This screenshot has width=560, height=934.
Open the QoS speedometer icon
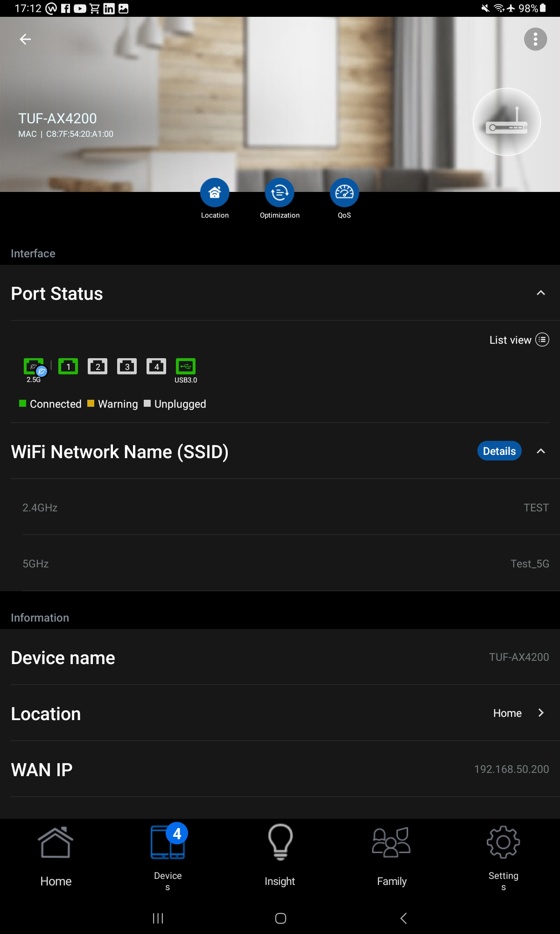(x=344, y=193)
